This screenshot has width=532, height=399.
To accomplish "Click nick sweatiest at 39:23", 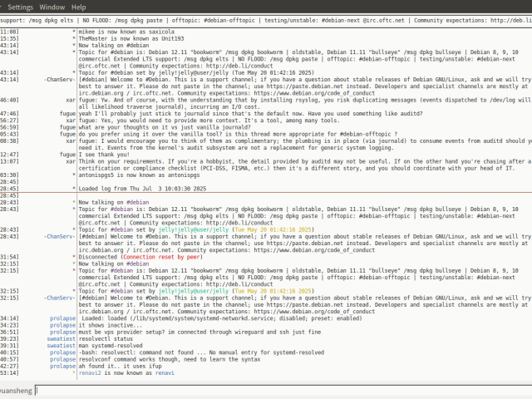I will pyautogui.click(x=61, y=338).
